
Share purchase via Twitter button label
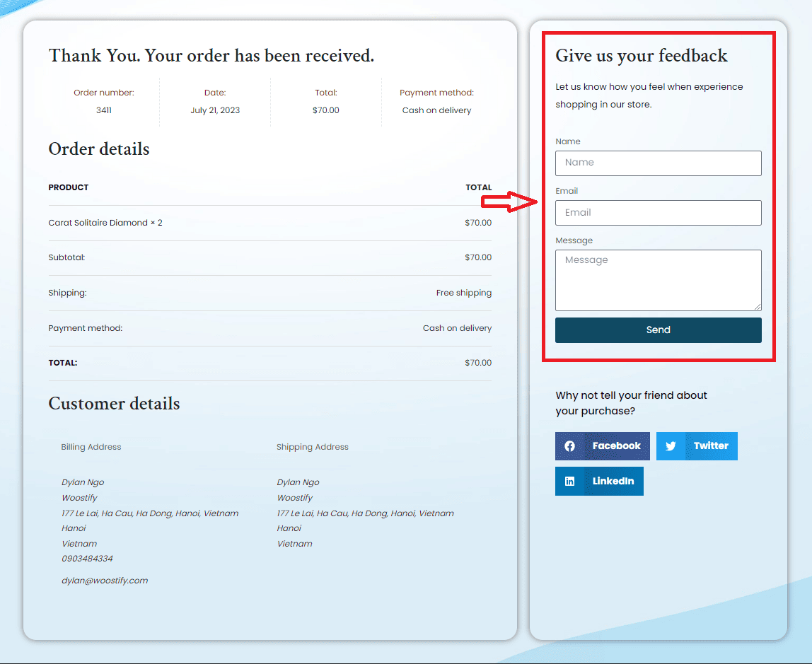(x=711, y=446)
